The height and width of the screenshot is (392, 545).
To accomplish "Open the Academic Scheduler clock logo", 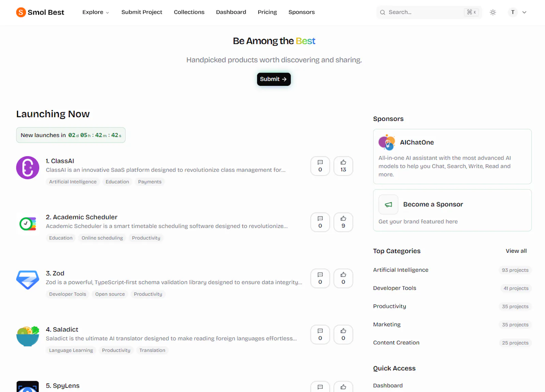I will point(28,224).
